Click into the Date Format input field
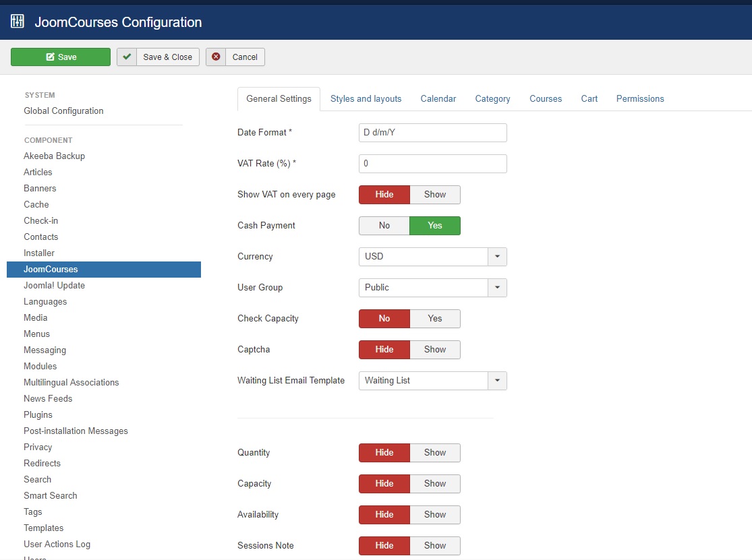 [432, 132]
